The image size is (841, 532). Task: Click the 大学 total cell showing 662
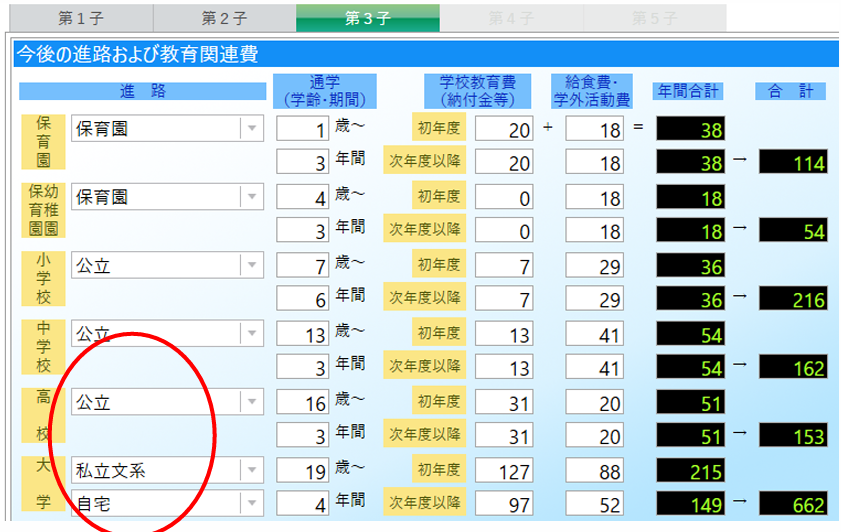[x=793, y=504]
